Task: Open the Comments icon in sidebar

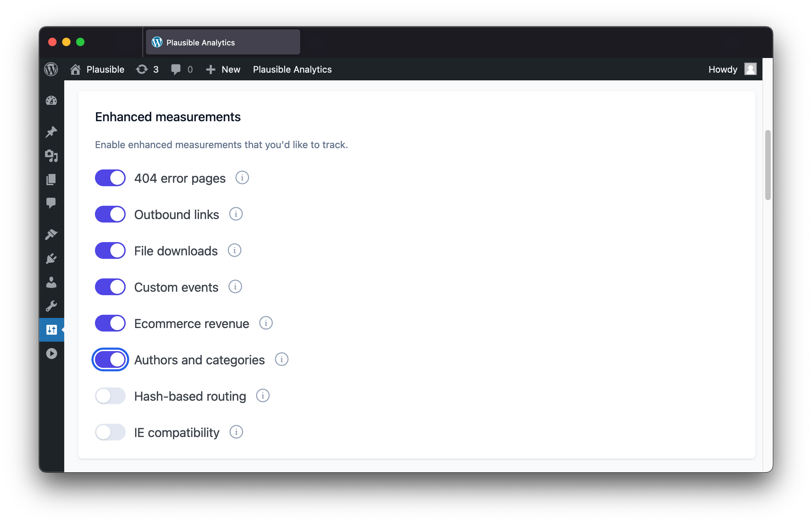Action: 51,203
